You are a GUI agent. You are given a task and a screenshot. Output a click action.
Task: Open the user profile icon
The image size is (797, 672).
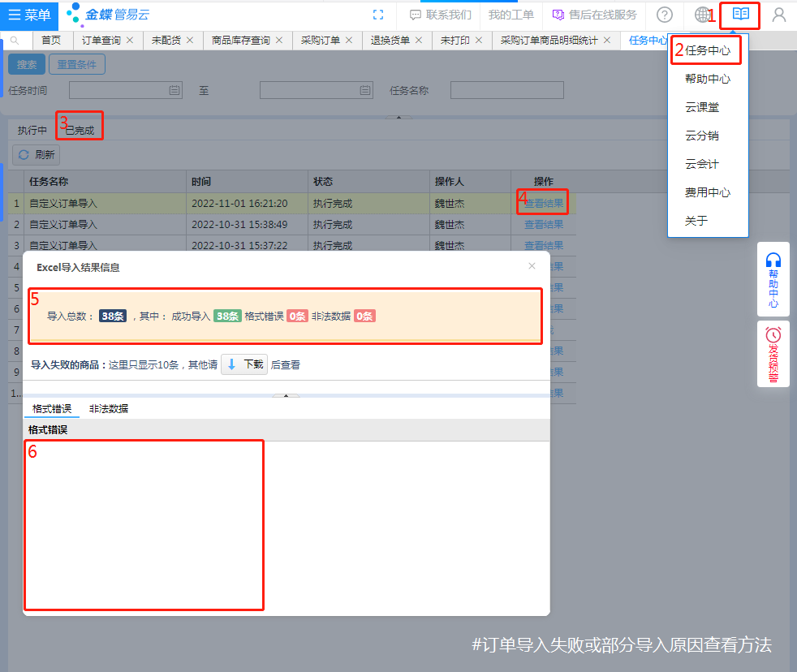[x=778, y=15]
